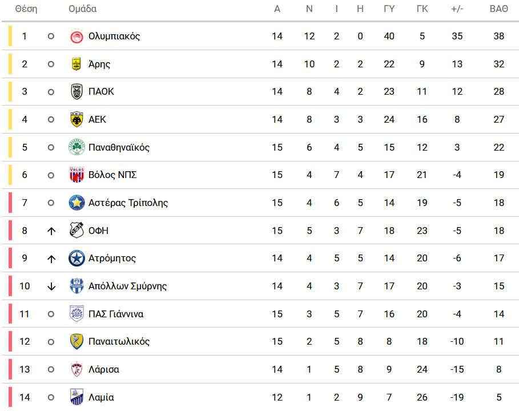519x420 pixels.
Task: Click the up arrow beside Ατρόμητος
Action: click(x=51, y=259)
